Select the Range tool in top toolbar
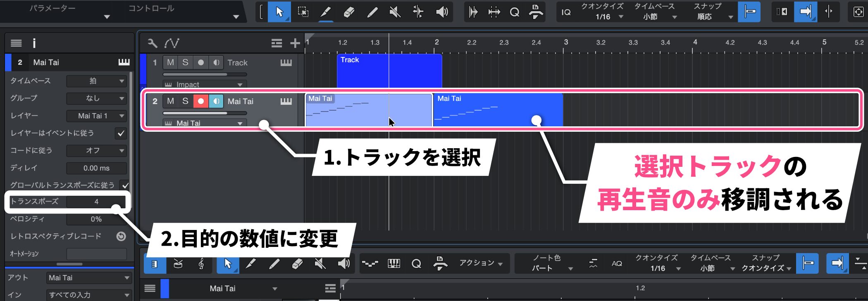Image resolution: width=868 pixels, height=301 pixels. point(303,12)
